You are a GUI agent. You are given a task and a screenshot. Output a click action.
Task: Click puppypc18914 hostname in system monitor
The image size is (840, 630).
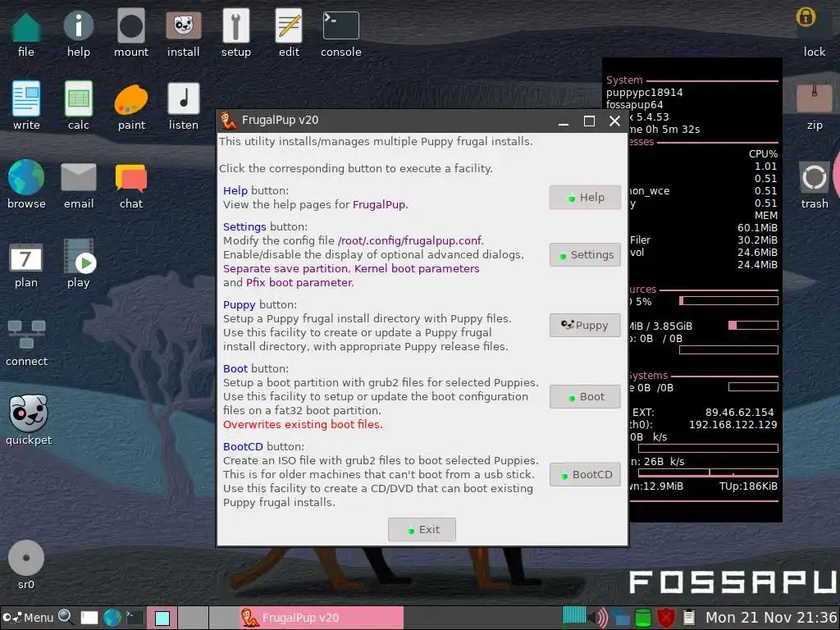coord(645,92)
